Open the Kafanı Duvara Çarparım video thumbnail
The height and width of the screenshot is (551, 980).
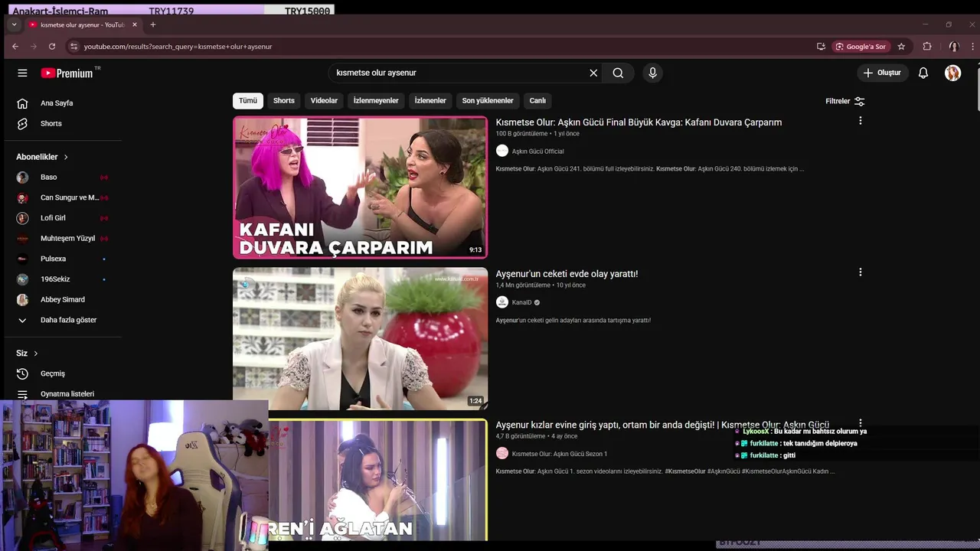360,187
